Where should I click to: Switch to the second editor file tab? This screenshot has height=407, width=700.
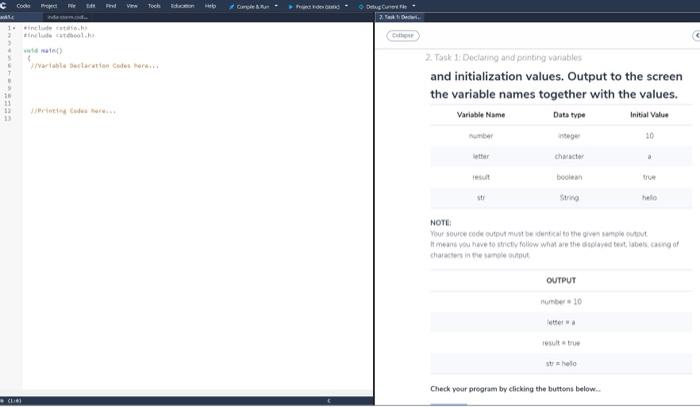tap(67, 17)
